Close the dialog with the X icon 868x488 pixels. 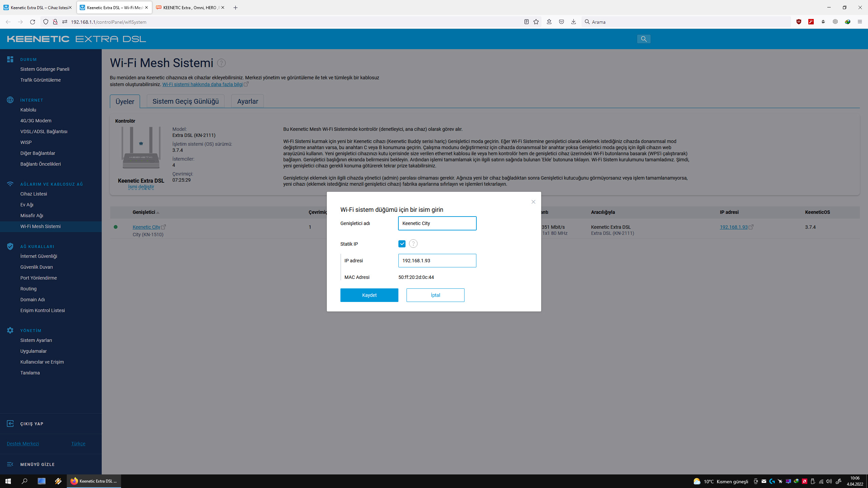tap(533, 202)
